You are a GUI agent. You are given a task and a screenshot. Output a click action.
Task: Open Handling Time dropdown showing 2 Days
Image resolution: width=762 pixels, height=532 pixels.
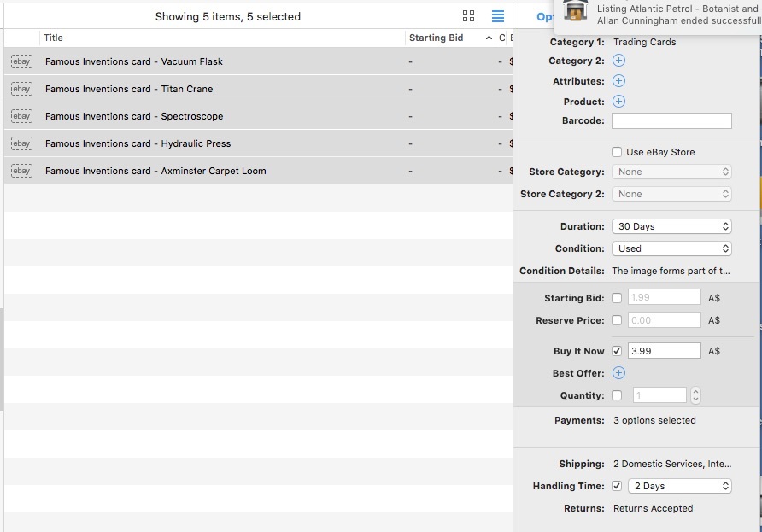coord(680,486)
